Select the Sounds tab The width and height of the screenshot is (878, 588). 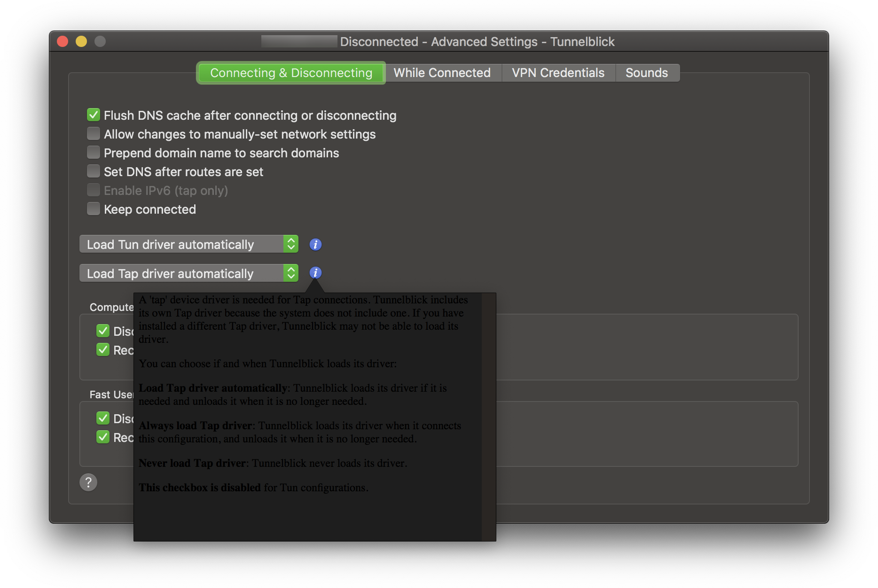coord(647,73)
